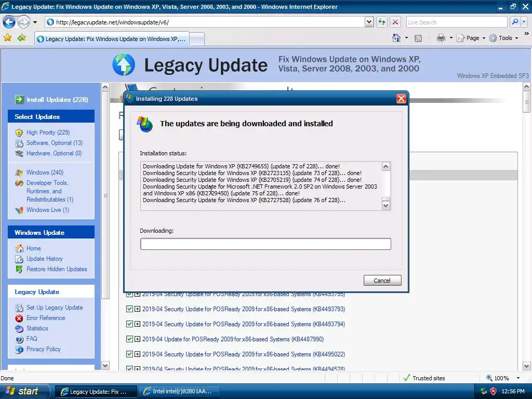Screen dimensions: 532x399
Task: Open the address bar history dropdown
Action: click(369, 22)
